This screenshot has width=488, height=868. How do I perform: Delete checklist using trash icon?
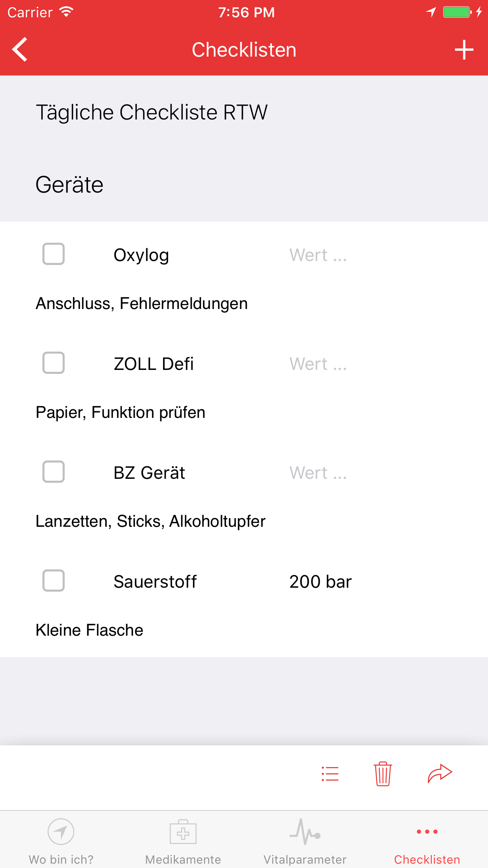coord(382,774)
